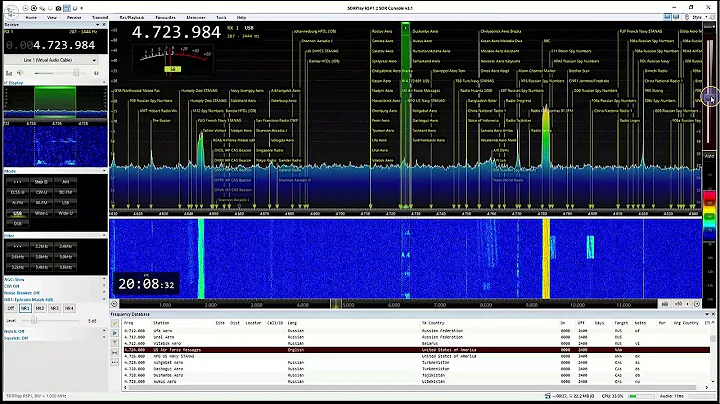Open the Receive ribbon tab
The image size is (720, 404).
[x=74, y=17]
